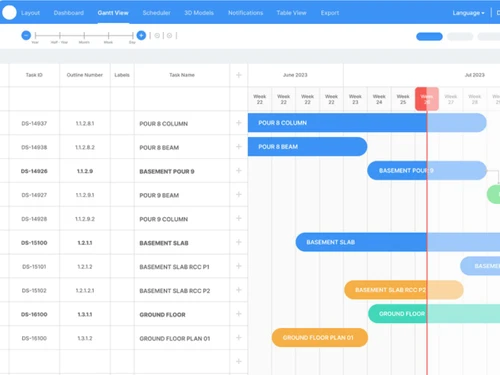Click the Week 25 timeline header

click(403, 99)
